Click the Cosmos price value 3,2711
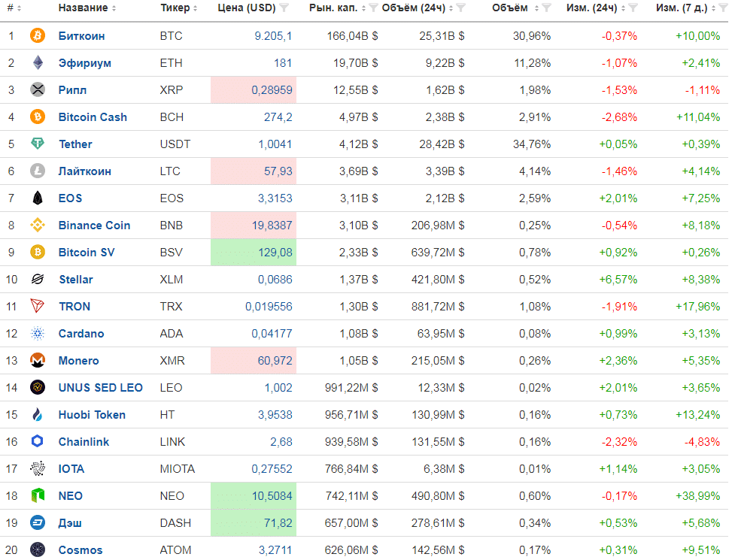735x560 pixels. click(x=275, y=550)
